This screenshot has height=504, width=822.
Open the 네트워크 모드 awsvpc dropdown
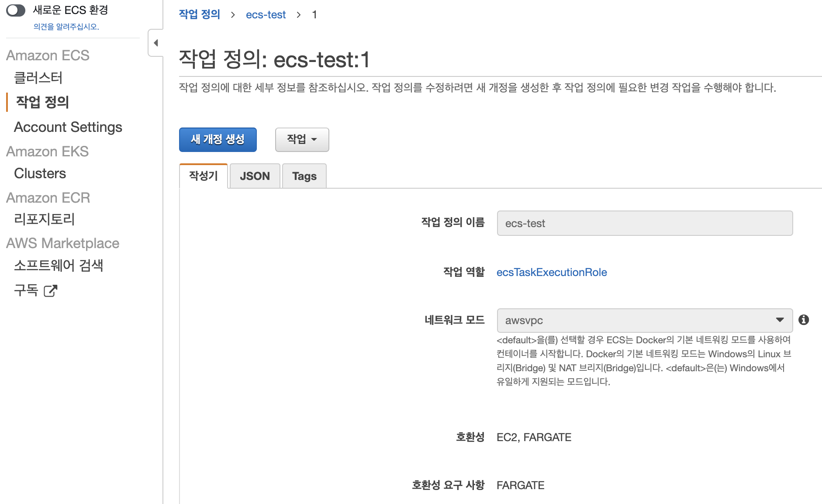click(645, 321)
